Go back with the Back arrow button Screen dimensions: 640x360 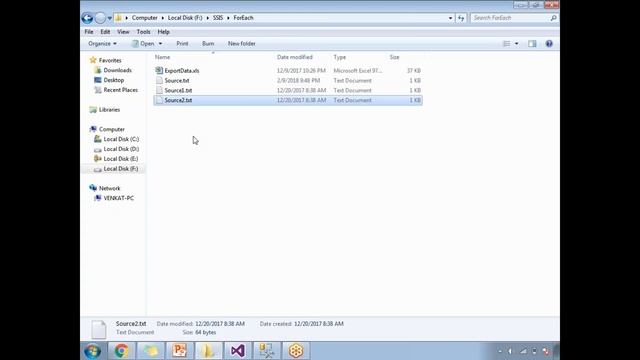coord(87,18)
